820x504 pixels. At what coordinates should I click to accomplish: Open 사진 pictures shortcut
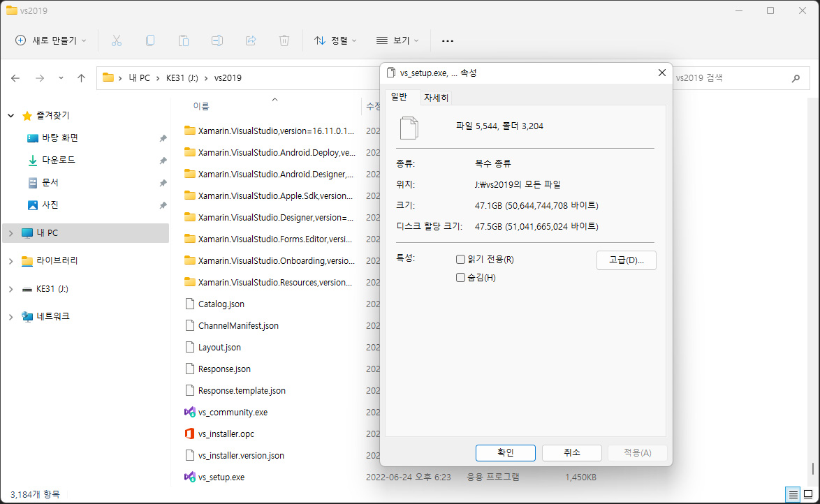point(43,205)
